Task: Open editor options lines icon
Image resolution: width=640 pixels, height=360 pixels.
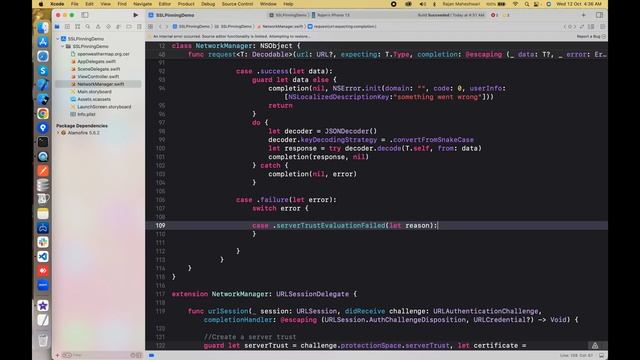Action: (591, 27)
